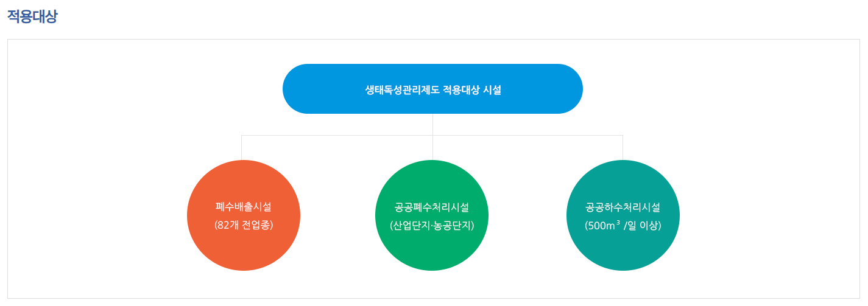Click the orange 폐수배출시설 circle
This screenshot has height=306, width=868.
tap(244, 215)
